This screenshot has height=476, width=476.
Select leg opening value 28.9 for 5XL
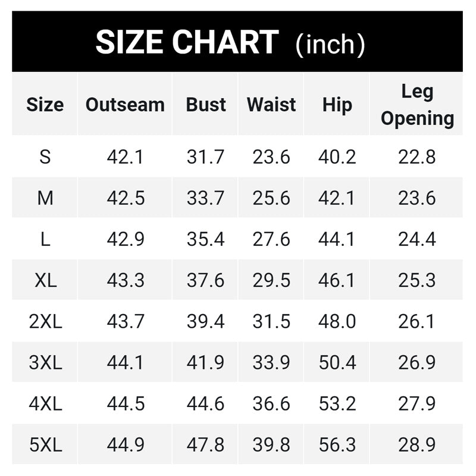point(417,444)
